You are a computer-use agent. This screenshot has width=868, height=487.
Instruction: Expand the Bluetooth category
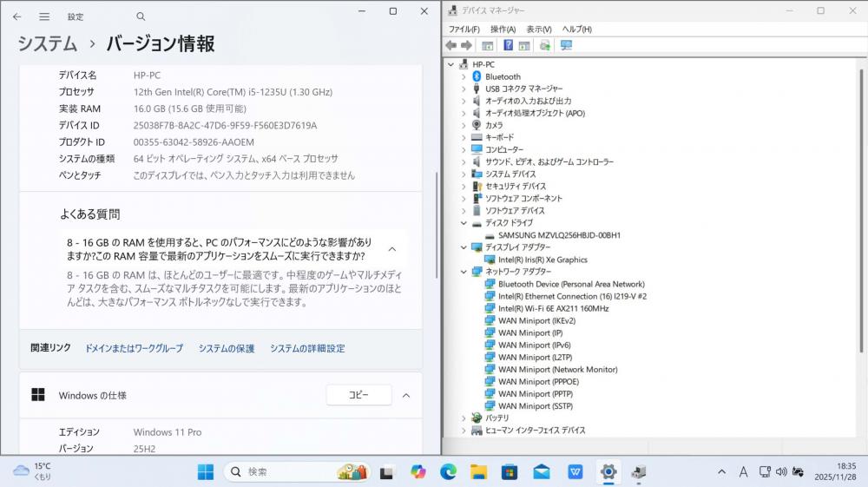click(x=464, y=76)
